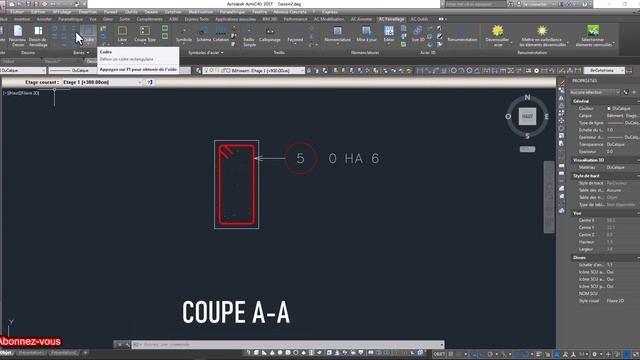Click the Libre bar shape tool
The height and width of the screenshot is (360, 640).
122,34
